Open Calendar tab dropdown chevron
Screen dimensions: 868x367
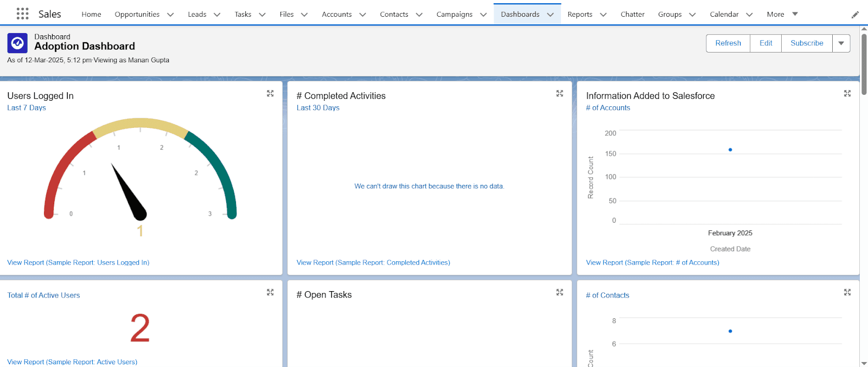point(749,15)
